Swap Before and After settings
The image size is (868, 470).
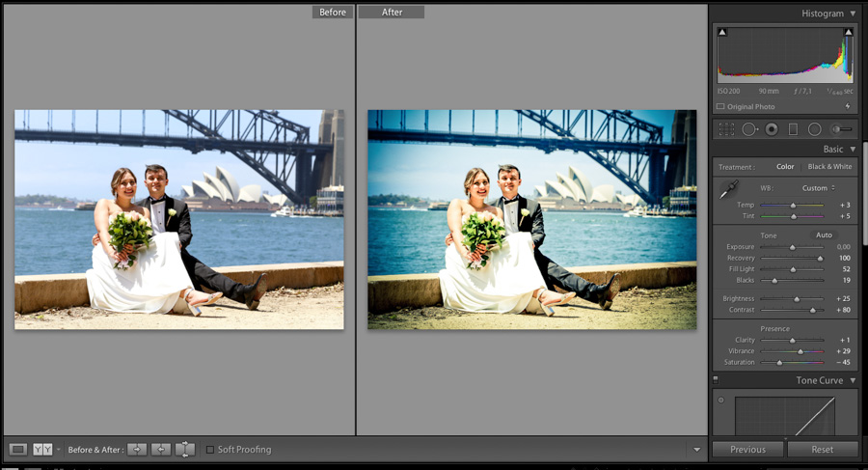pos(185,449)
